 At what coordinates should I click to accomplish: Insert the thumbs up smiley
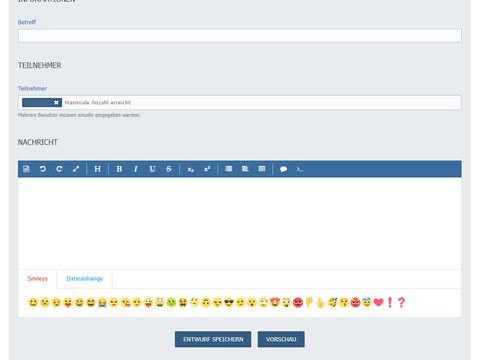321,302
